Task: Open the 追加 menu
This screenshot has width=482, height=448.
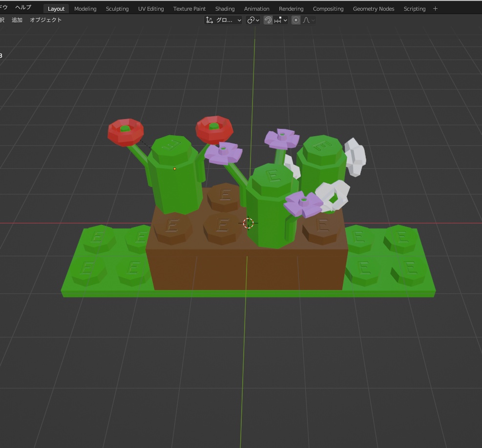Action: click(17, 20)
